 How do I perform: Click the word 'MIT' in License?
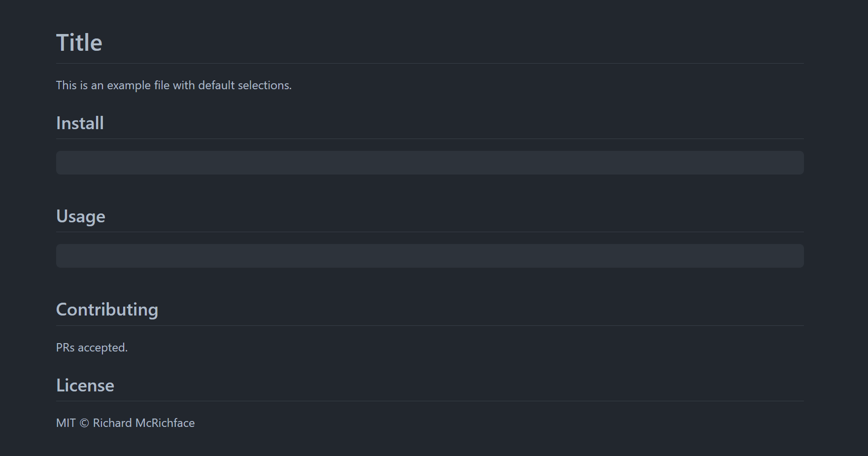click(66, 423)
